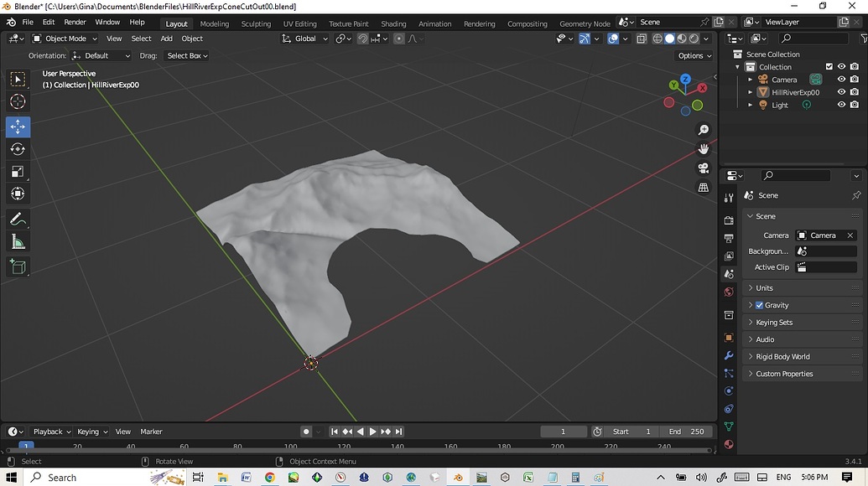Select the 3D Cursor tool
Screen dimensions: 868x486
18,101
